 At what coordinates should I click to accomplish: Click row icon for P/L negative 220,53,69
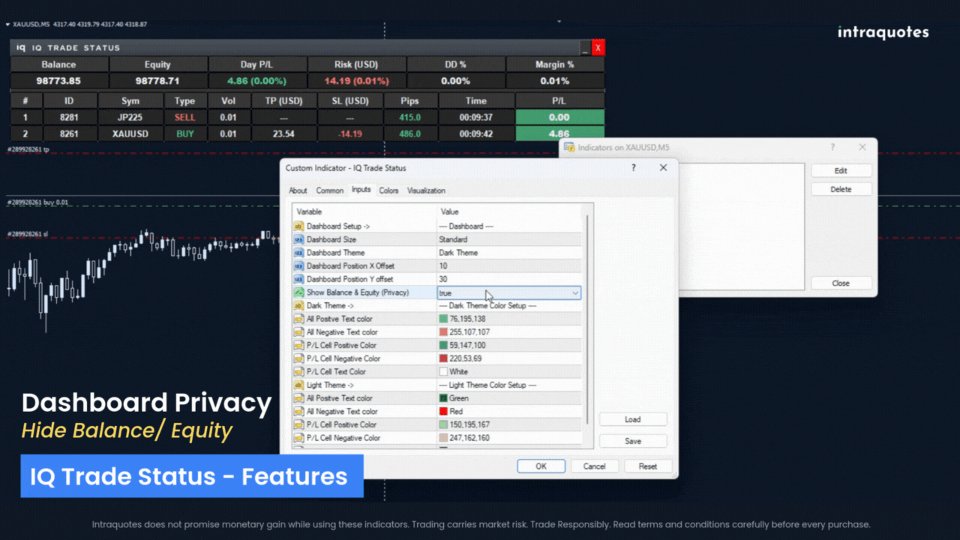299,359
